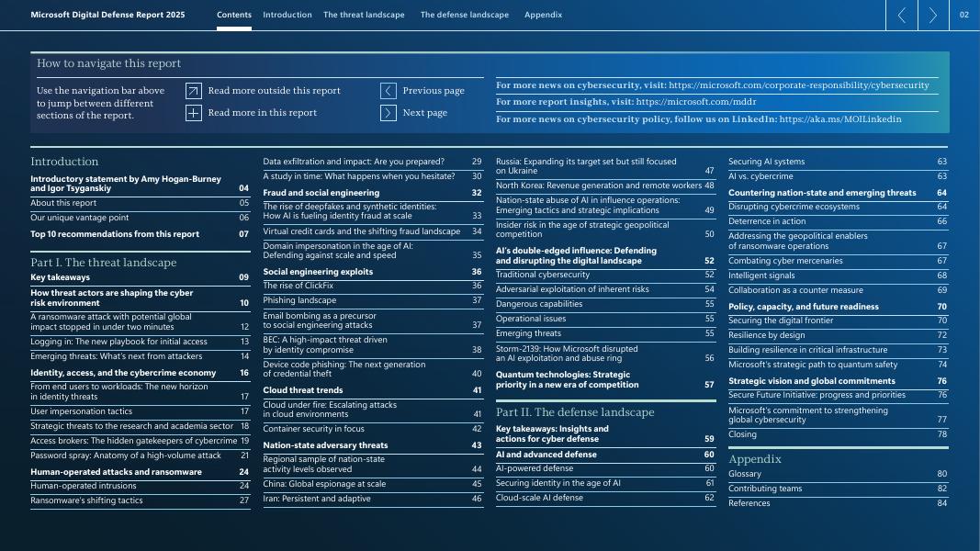Image resolution: width=980 pixels, height=551 pixels.
Task: Select 'Intelligent signals' entry
Action: (x=838, y=276)
